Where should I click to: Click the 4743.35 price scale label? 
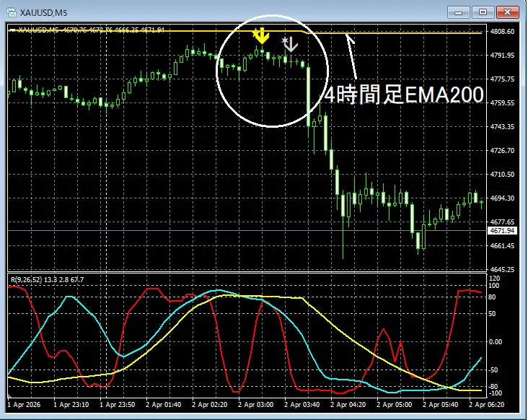click(x=502, y=126)
